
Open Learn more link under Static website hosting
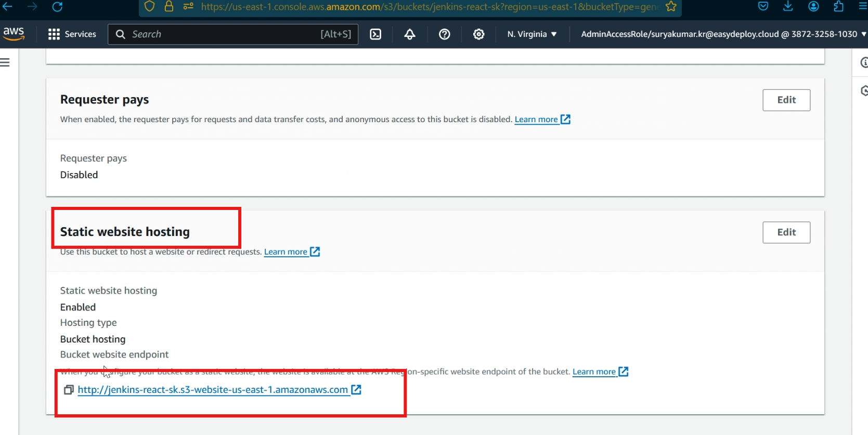pyautogui.click(x=292, y=252)
